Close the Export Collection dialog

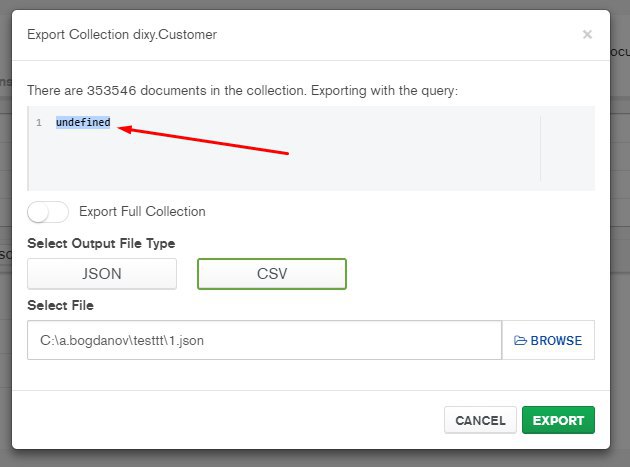587,34
